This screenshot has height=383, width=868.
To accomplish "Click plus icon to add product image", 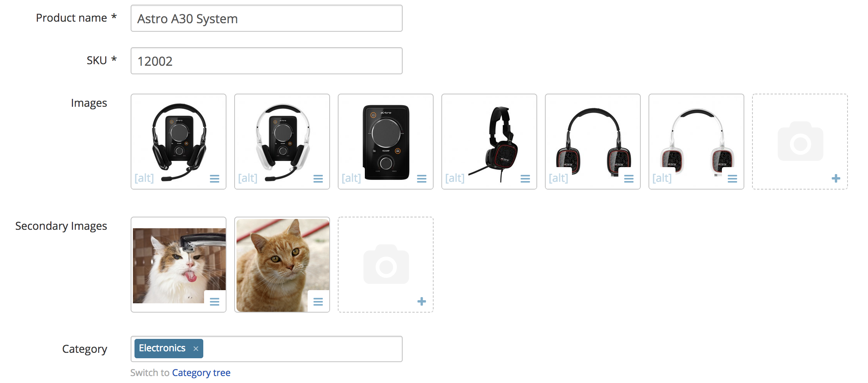I will click(836, 178).
